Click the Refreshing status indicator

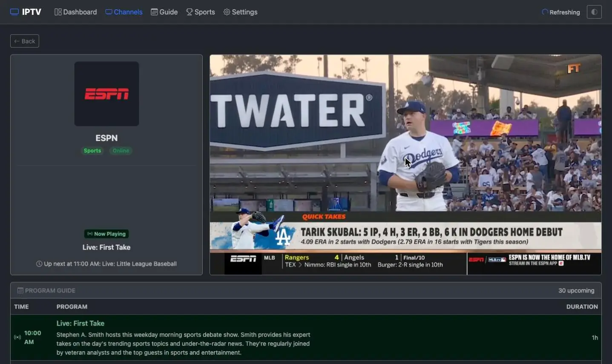click(561, 12)
